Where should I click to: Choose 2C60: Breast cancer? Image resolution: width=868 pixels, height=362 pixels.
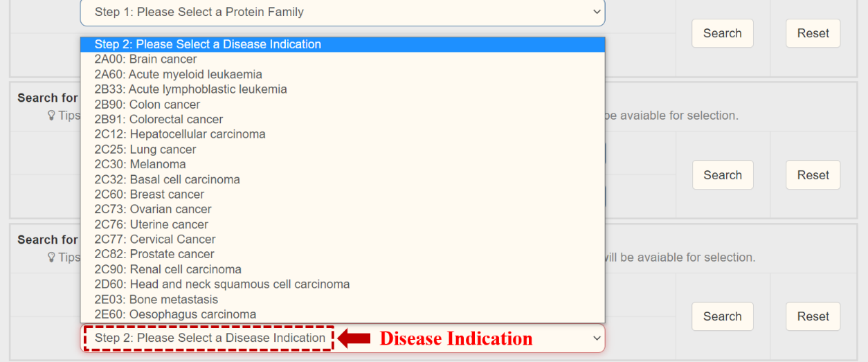[150, 194]
